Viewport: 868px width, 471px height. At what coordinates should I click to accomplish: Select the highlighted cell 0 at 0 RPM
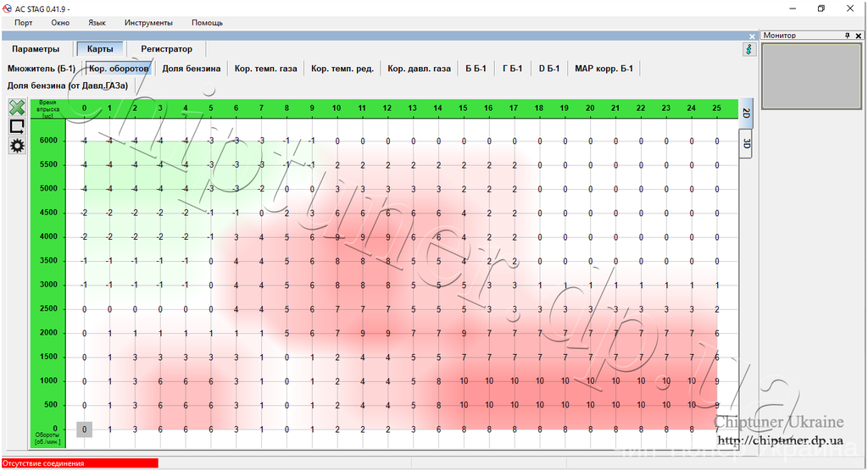[84, 429]
